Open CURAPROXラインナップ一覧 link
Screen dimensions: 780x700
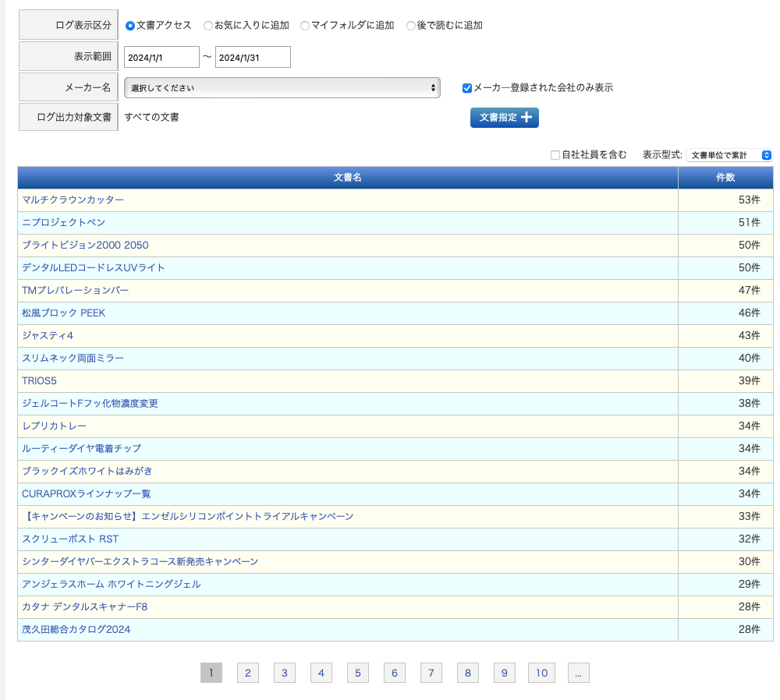point(86,493)
